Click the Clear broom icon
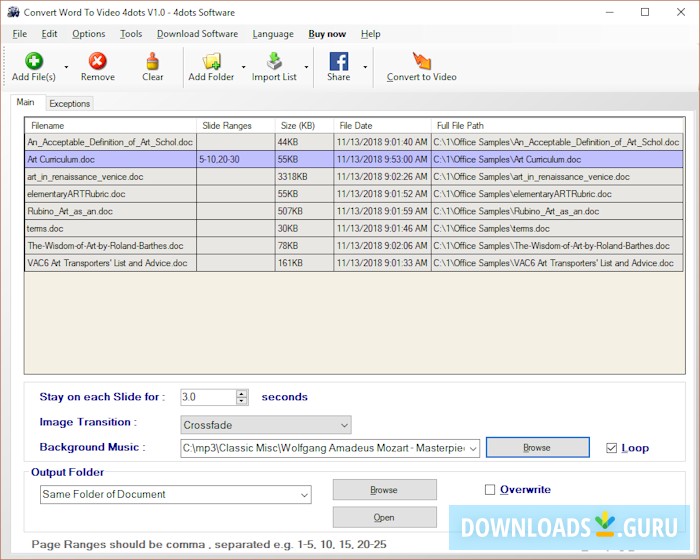 pos(152,62)
